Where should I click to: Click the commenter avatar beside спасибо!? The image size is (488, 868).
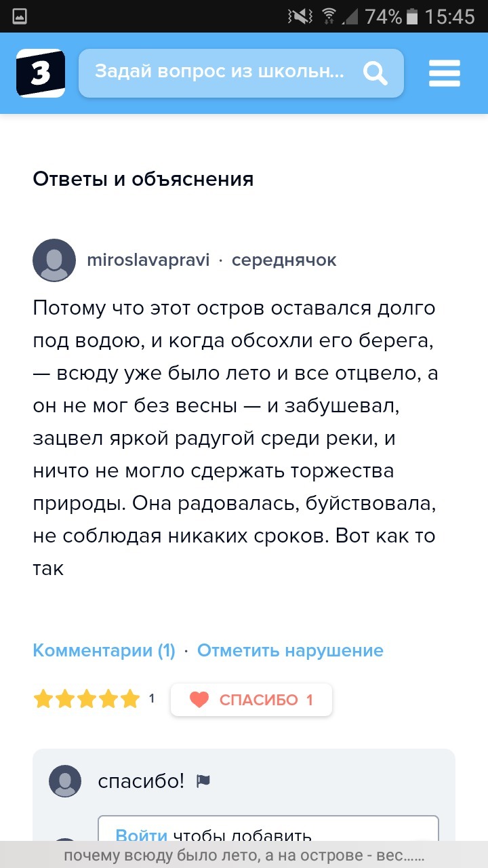pos(65,781)
